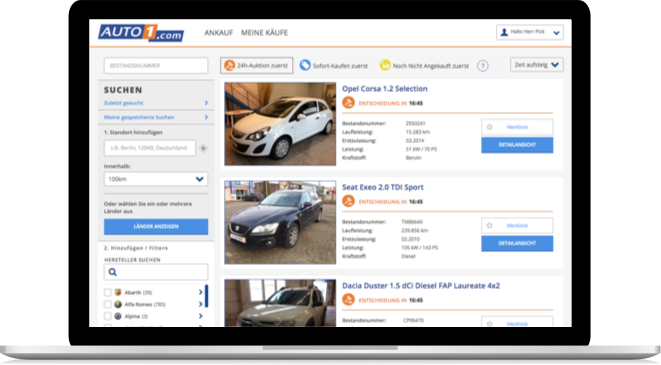This screenshot has height=365, width=661.
Task: Click the yellow Noch Nicht Angekauft icon
Action: coord(385,65)
